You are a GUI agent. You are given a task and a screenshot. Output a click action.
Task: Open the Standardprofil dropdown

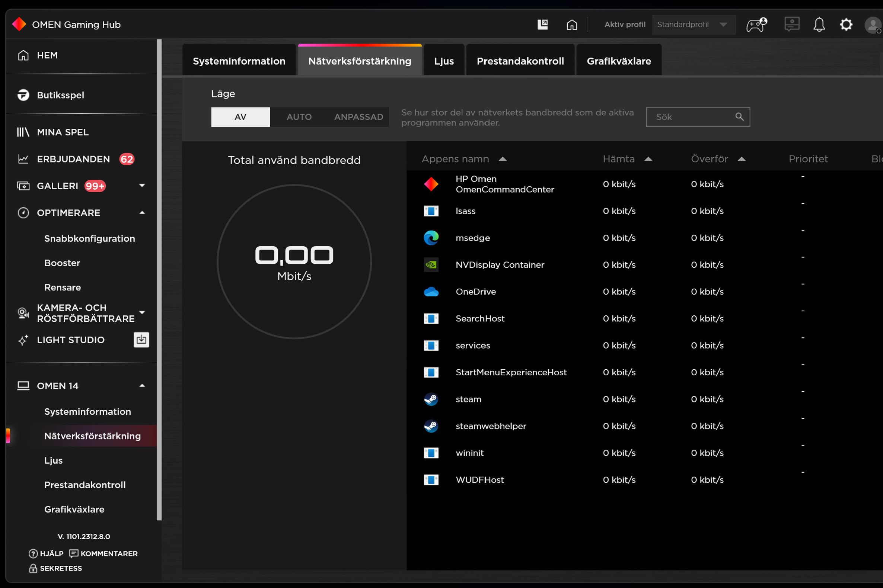pos(693,25)
